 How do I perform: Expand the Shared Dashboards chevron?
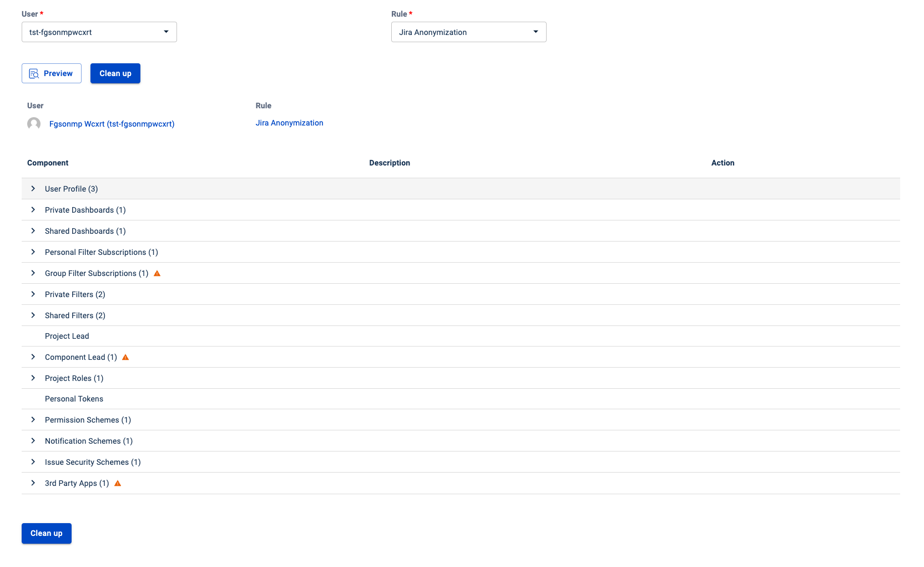(33, 231)
